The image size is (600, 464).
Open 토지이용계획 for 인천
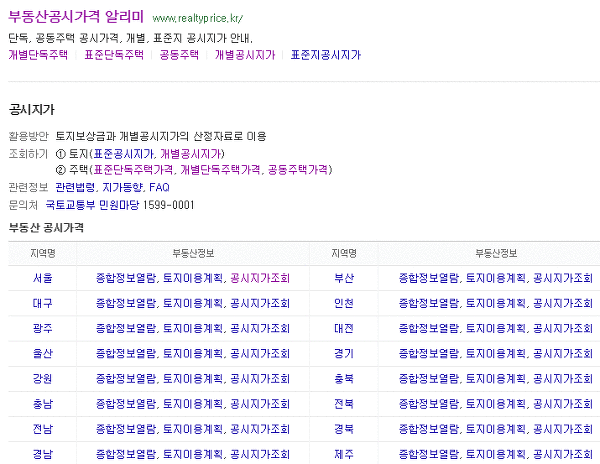(x=496, y=303)
